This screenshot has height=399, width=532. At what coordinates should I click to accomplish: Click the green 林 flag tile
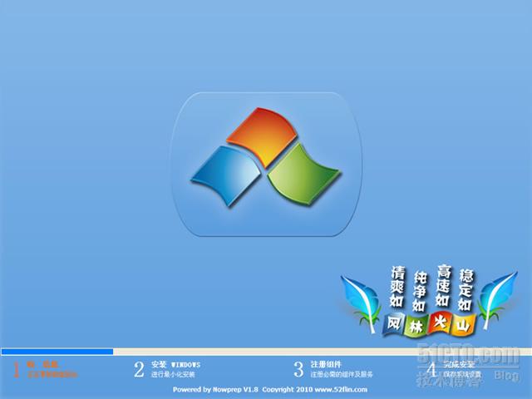416,327
